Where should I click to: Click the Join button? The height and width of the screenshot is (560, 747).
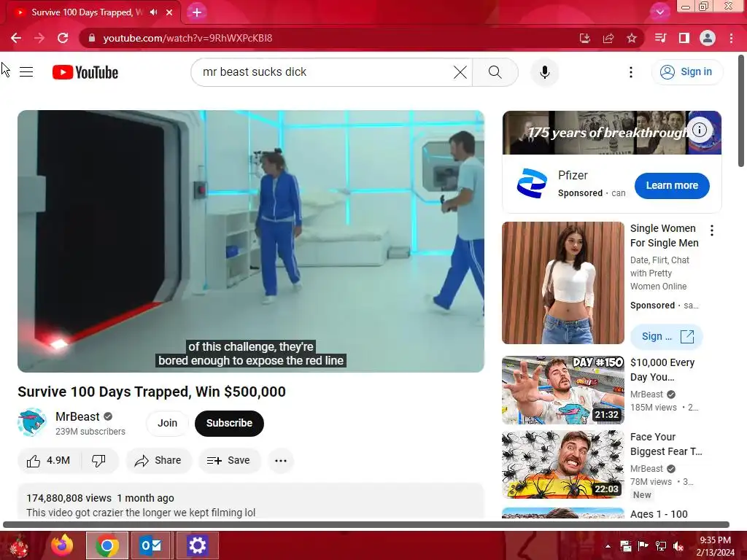click(x=167, y=424)
